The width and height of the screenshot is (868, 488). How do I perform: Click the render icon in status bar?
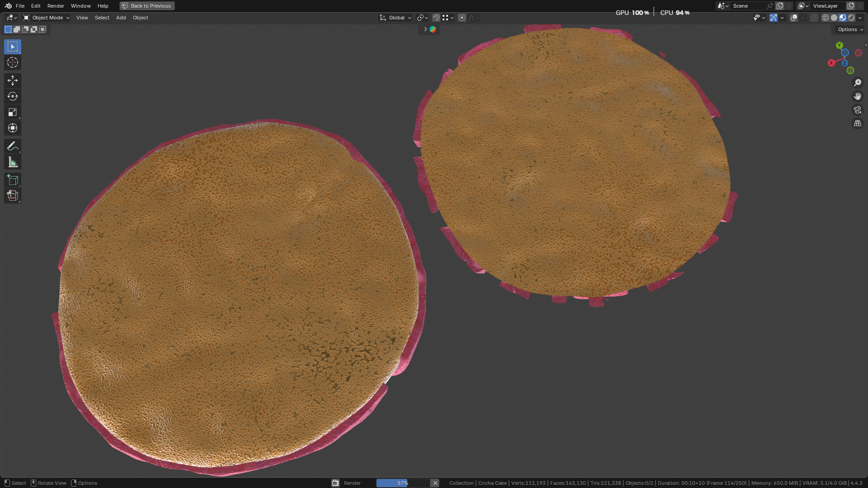[335, 483]
